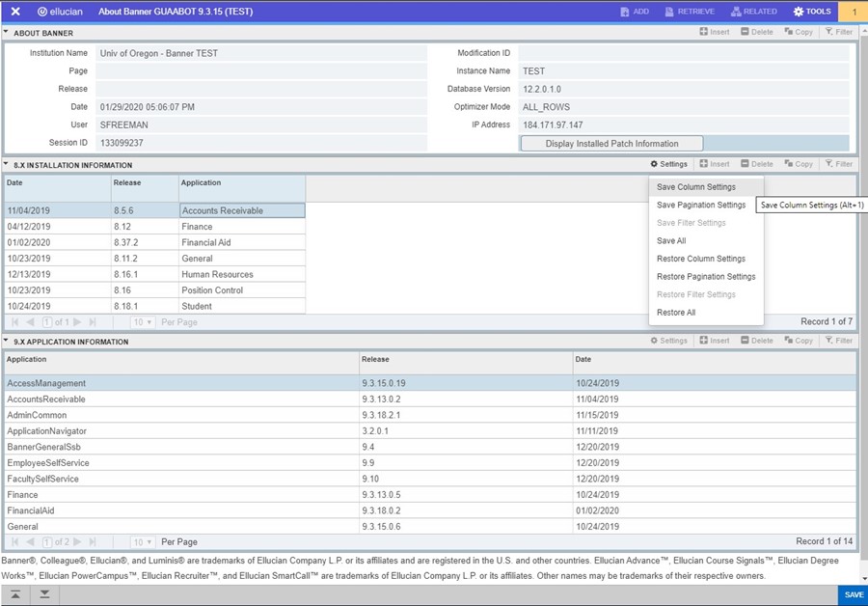Click the next section arrow icon at bottom
Screen dimensions: 868x606
pos(44,595)
